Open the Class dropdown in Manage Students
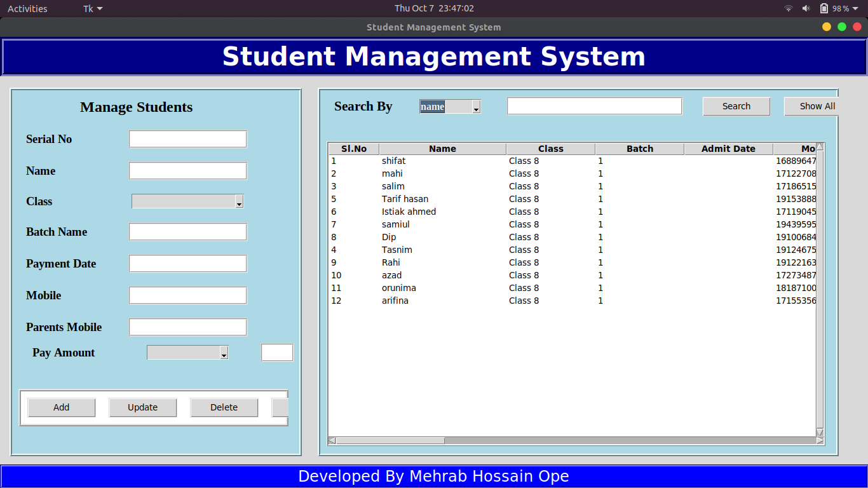The height and width of the screenshot is (488, 868). pyautogui.click(x=240, y=201)
